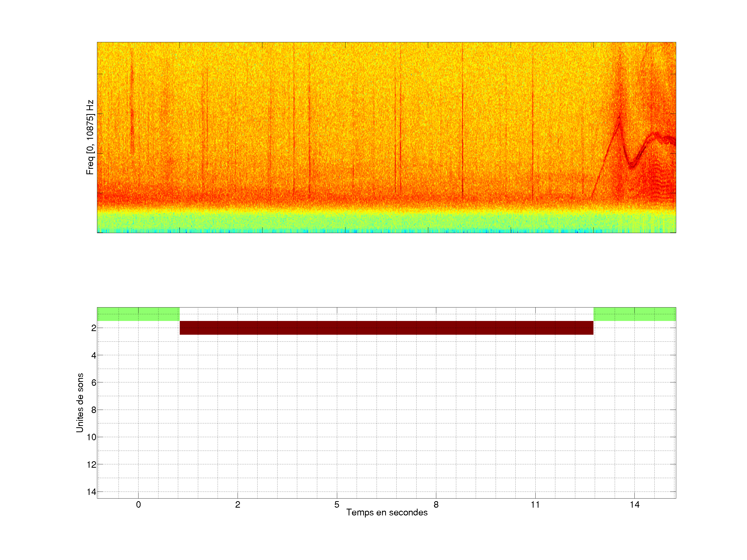The width and height of the screenshot is (747, 560).
Task: Click the dark red sound unit bar
Action: point(386,328)
